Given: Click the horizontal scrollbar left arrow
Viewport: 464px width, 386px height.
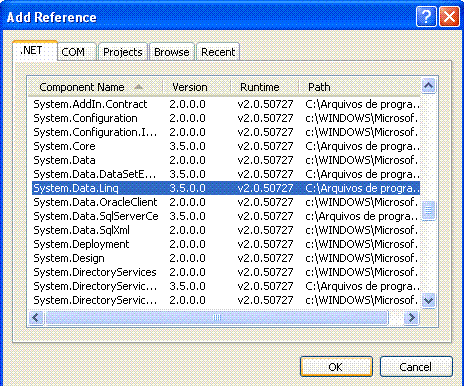Looking at the screenshot, I should 36,317.
